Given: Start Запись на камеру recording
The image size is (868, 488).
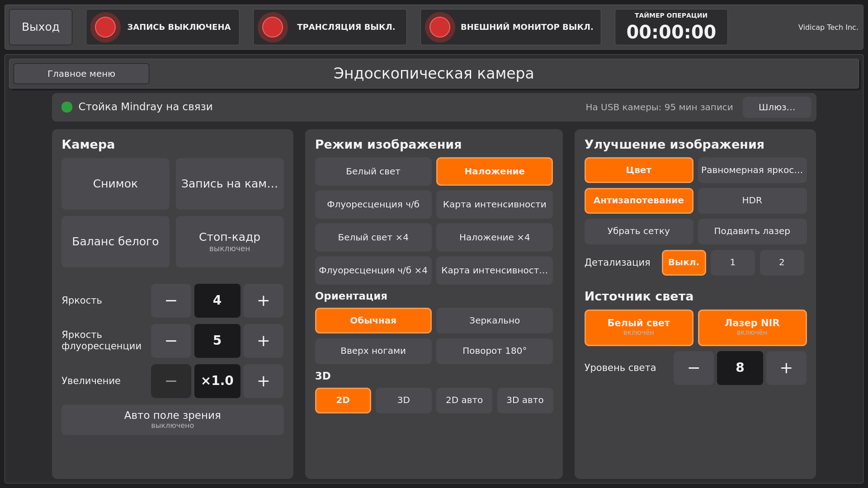Looking at the screenshot, I should [230, 184].
